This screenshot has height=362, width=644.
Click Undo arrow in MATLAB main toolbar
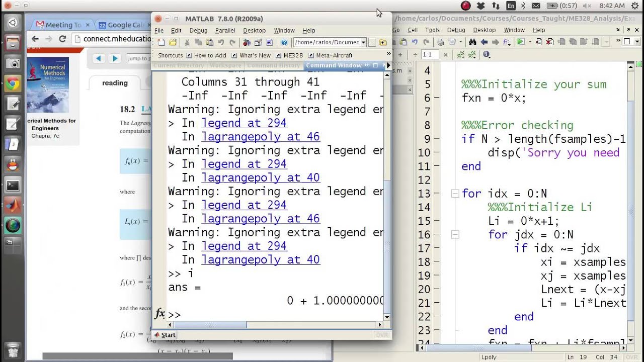click(221, 43)
